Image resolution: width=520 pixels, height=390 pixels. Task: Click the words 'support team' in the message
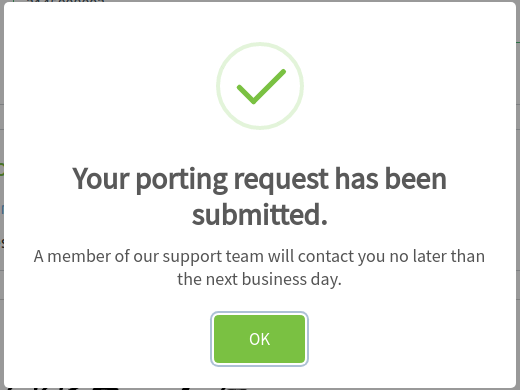(213, 257)
